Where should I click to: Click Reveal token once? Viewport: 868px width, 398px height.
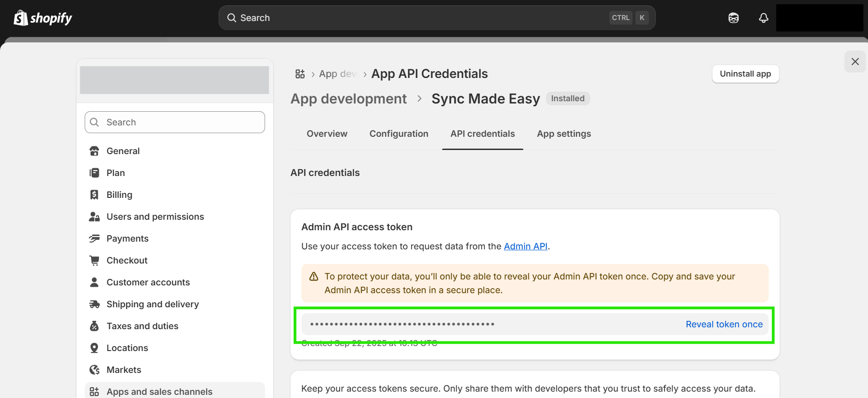[724, 324]
